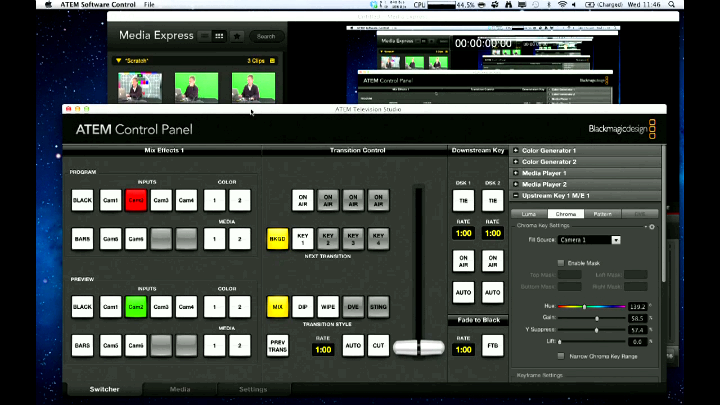Select Program Color 1 source
Viewport: 720px width, 405px height.
(214, 200)
